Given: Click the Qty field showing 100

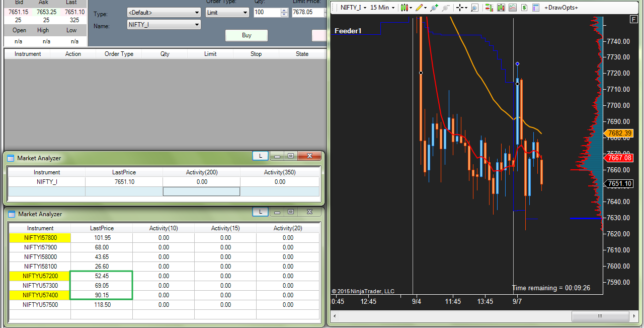Looking at the screenshot, I should point(267,13).
